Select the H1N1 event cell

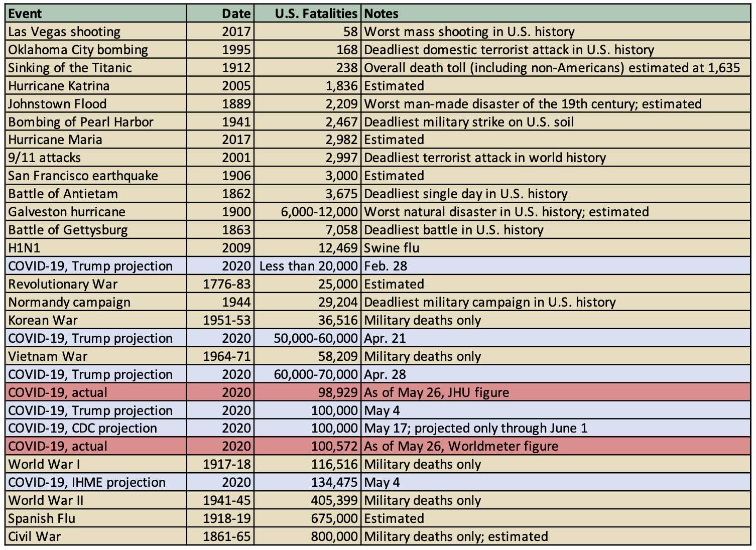(x=96, y=248)
